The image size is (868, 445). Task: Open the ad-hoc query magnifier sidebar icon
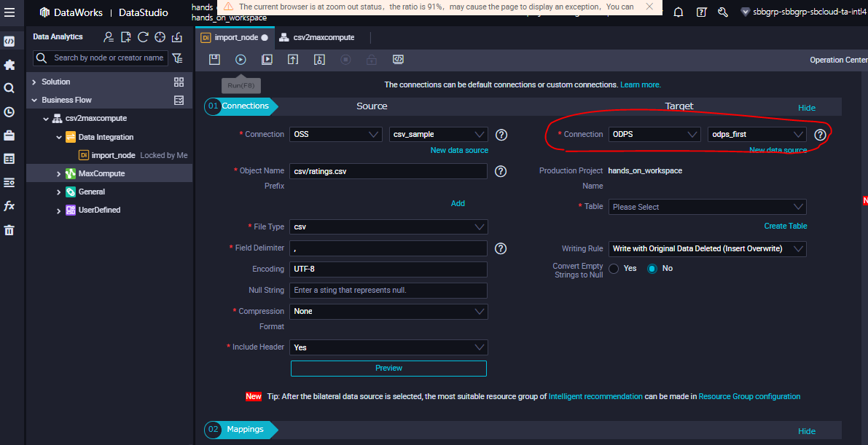pyautogui.click(x=9, y=89)
